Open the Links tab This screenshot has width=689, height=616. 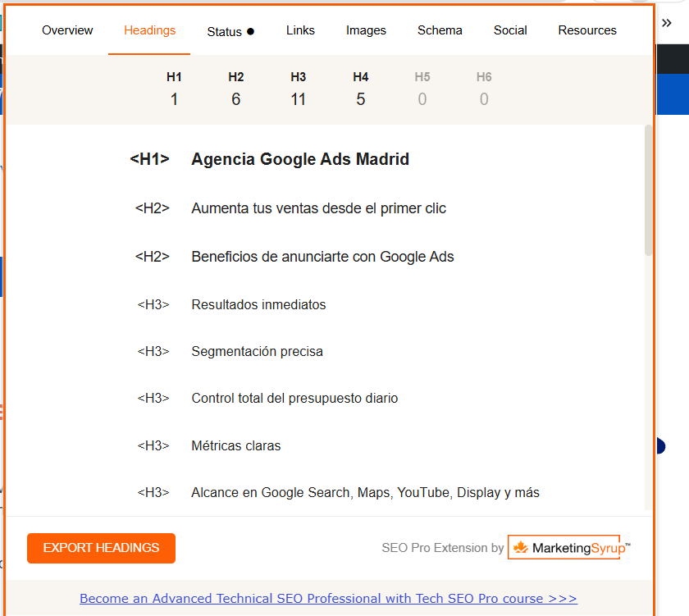coord(300,30)
